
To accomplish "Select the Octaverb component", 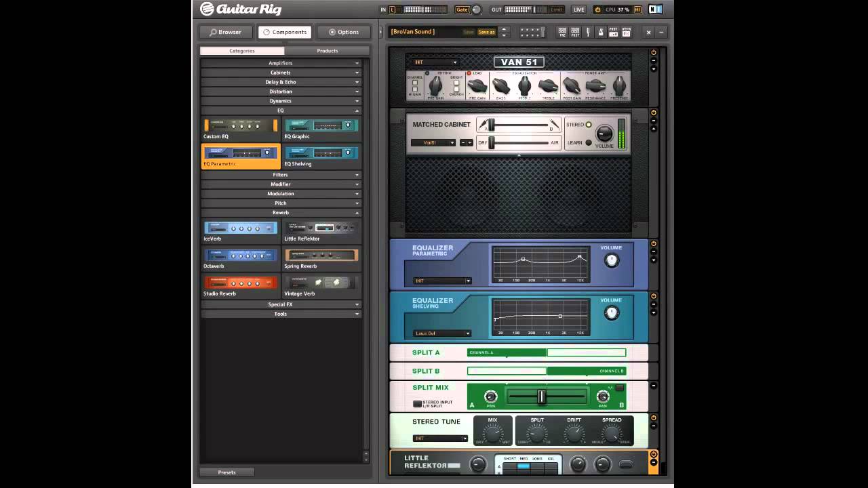I will pos(241,259).
